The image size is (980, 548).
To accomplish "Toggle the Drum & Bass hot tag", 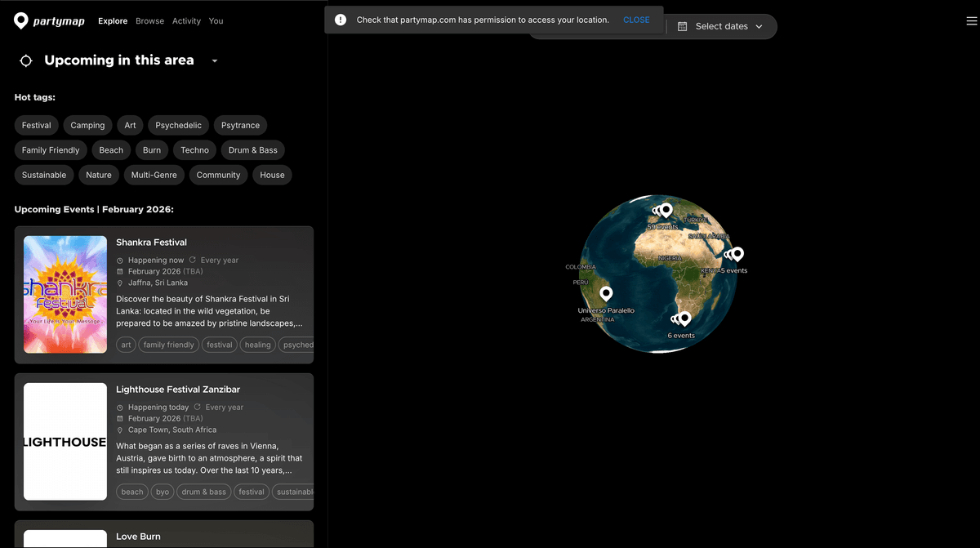I will pos(252,149).
